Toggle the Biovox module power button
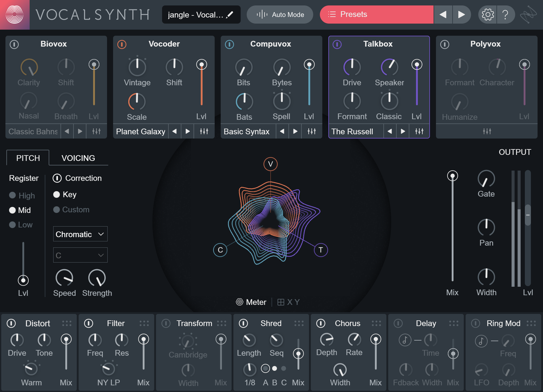Image resolution: width=543 pixels, height=392 pixels. click(x=14, y=44)
